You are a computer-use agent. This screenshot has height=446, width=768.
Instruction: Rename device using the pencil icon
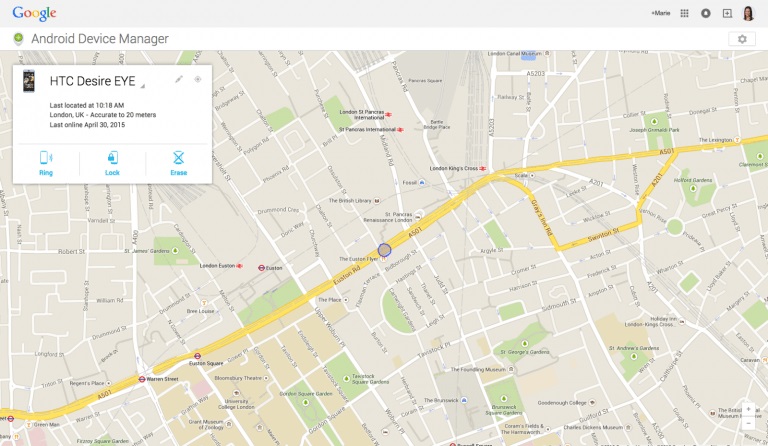(179, 79)
